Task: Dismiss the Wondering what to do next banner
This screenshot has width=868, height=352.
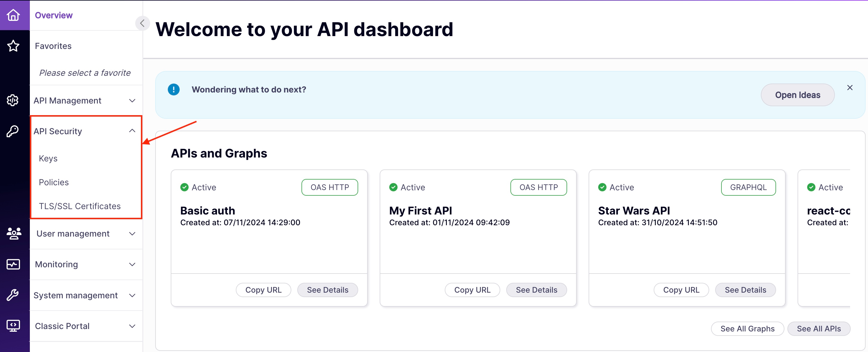Action: pos(850,87)
